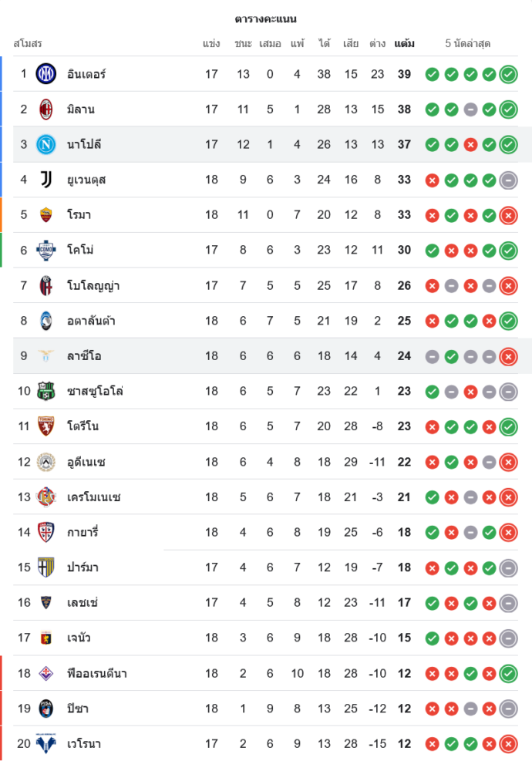Click the สโมสร club column header
The image size is (532, 771).
coord(28,44)
